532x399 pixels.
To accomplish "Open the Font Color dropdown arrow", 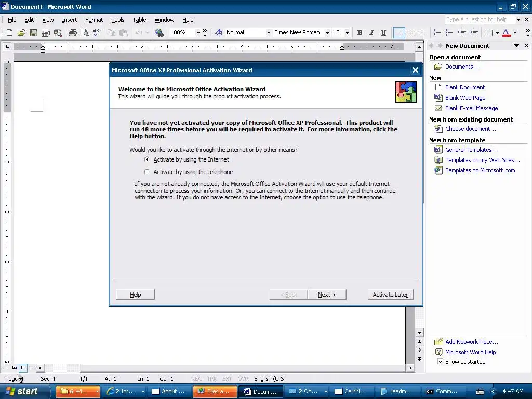I will (515, 33).
